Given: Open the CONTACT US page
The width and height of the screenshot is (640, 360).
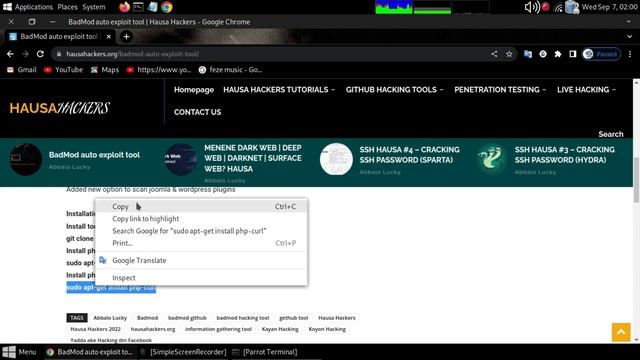Looking at the screenshot, I should click(x=198, y=112).
